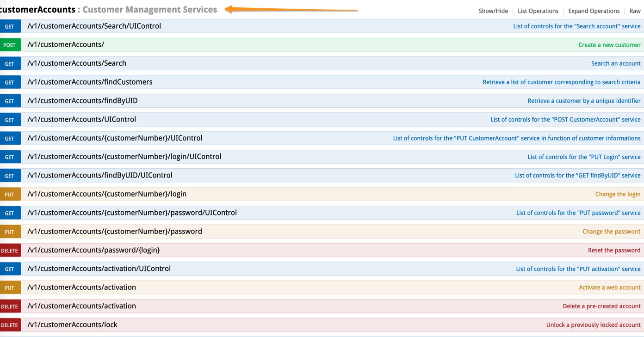The height and width of the screenshot is (337, 644).
Task: Expand the /v1/customerAccounts/findByUID path
Action: (x=82, y=101)
